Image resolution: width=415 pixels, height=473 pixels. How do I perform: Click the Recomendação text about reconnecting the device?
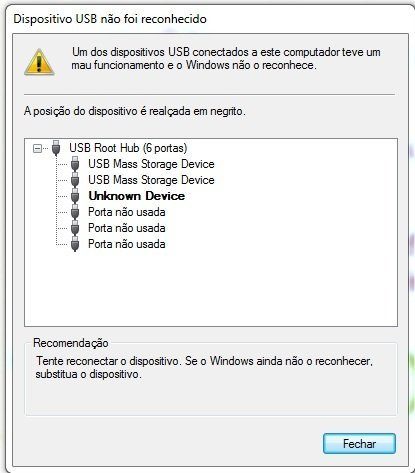click(204, 367)
